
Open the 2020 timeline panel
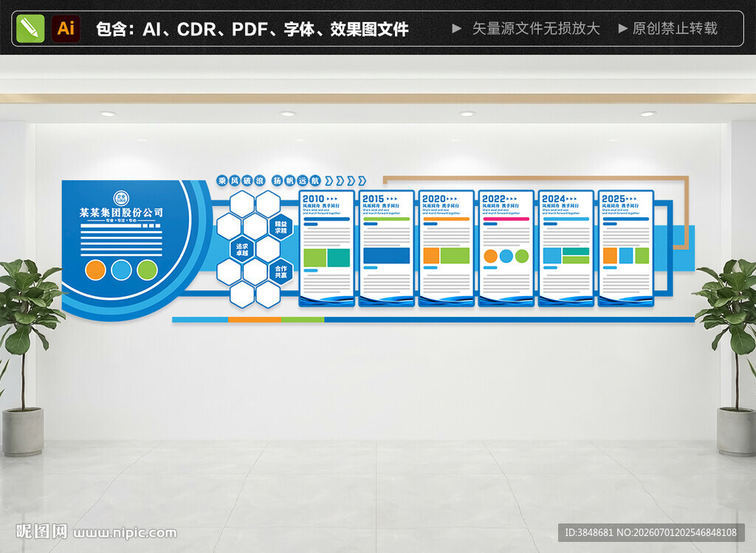(447, 248)
